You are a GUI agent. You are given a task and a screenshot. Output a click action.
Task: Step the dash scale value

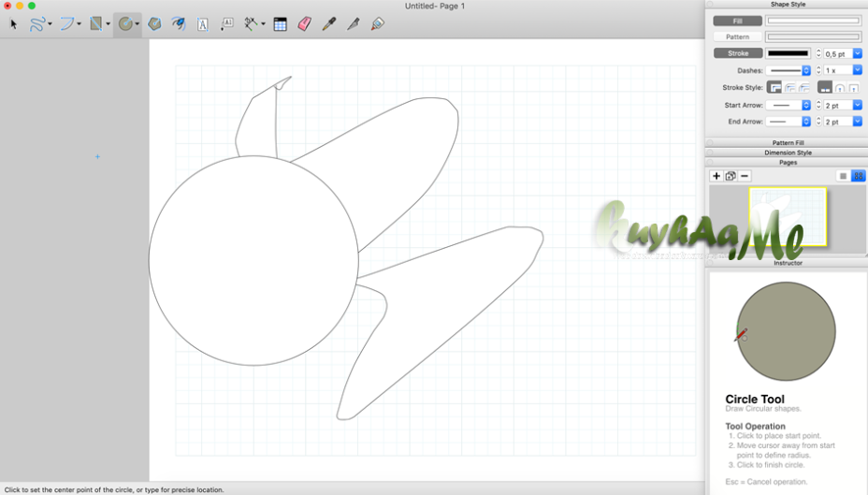coord(818,70)
